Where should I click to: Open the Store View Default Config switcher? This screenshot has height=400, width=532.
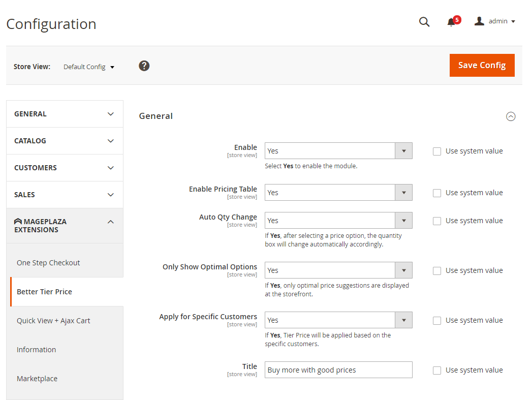[x=89, y=67]
